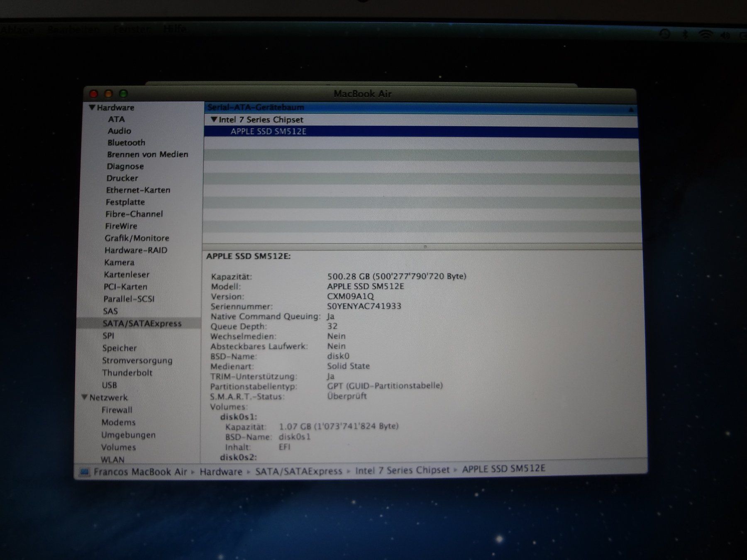747x560 pixels.
Task: Click the Bluetooth icon in menu bar
Action: click(685, 34)
